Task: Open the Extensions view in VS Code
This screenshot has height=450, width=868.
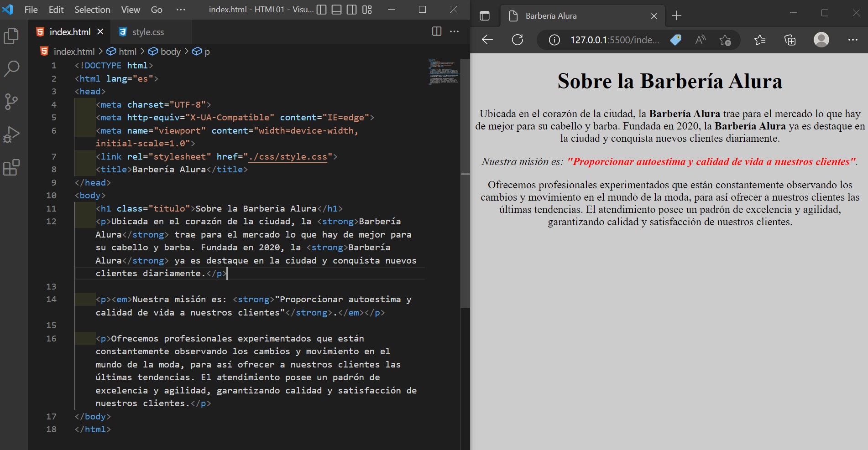Action: 11,167
